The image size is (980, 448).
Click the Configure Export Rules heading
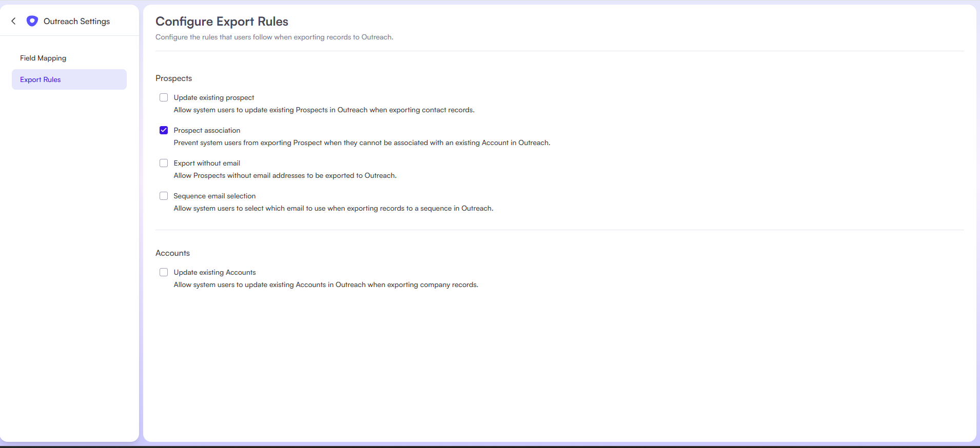pyautogui.click(x=222, y=22)
